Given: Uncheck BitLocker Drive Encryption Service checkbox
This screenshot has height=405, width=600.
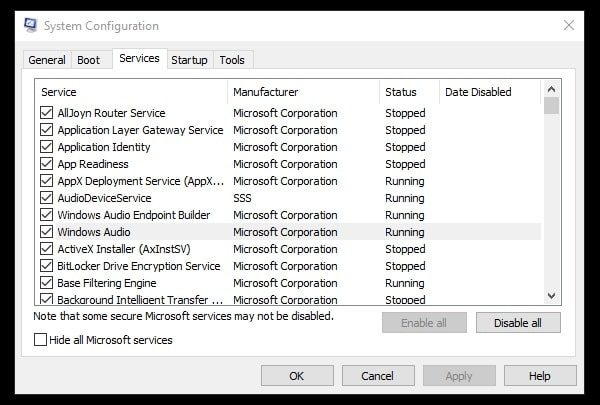Looking at the screenshot, I should coord(46,266).
